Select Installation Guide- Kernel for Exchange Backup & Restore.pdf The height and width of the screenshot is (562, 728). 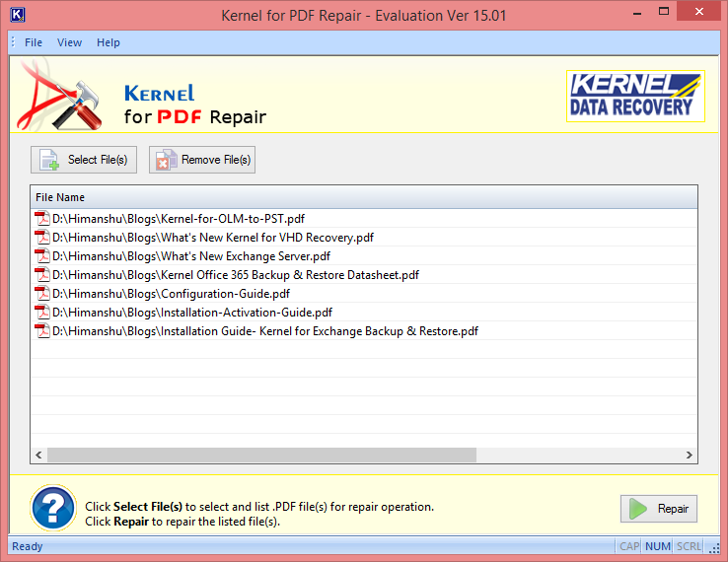coord(364,331)
